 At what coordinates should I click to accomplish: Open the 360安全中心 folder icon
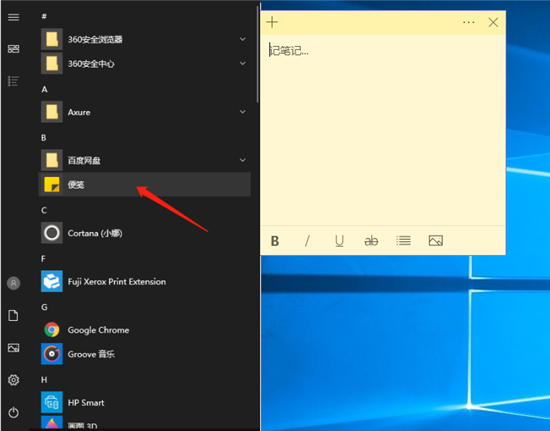click(x=52, y=63)
